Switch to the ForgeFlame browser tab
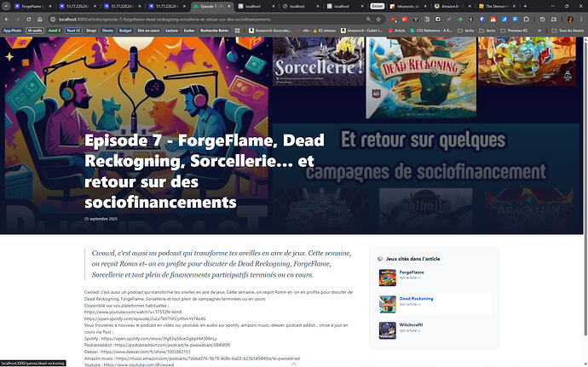This screenshot has width=588, height=367. 31,5
